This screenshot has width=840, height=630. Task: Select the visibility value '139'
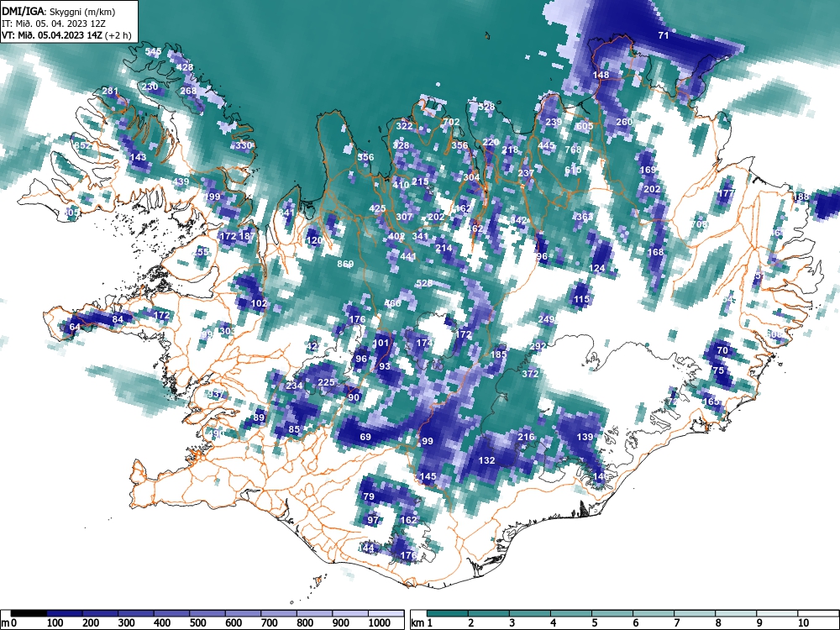point(585,437)
